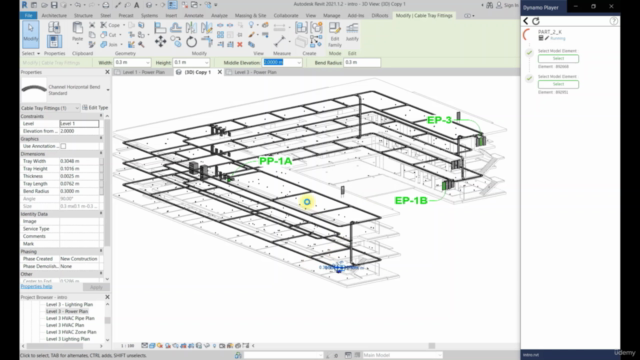640x360 pixels.
Task: Click the Visual Style icon in view control bar
Action: pos(152,346)
